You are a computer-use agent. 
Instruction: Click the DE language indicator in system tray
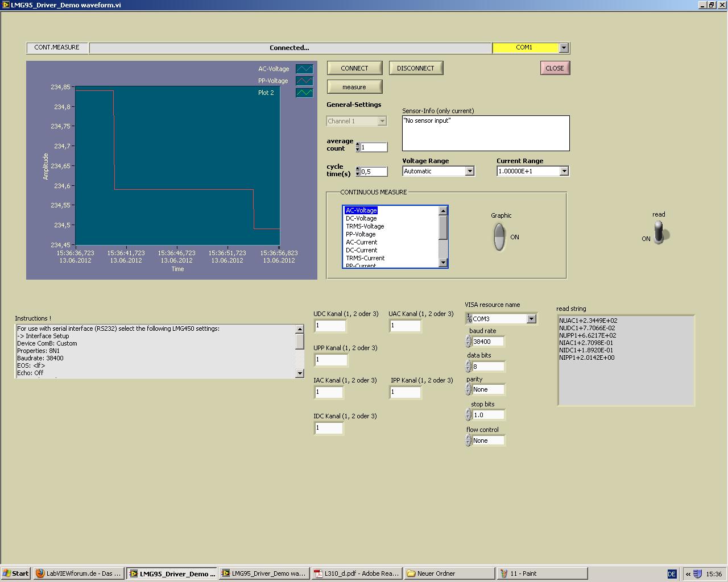click(672, 574)
